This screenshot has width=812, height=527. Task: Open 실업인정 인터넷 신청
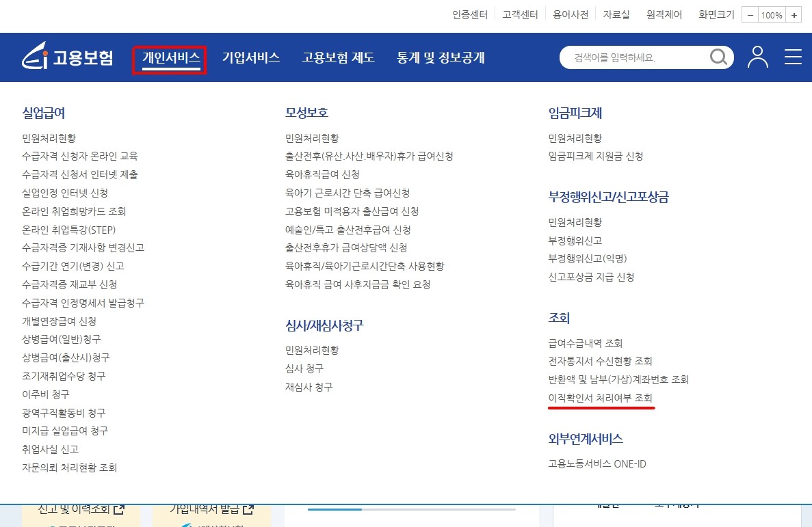pos(65,193)
